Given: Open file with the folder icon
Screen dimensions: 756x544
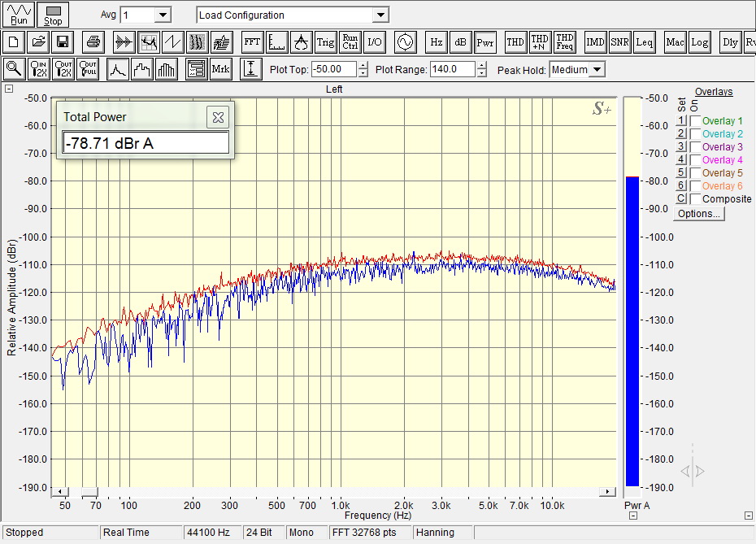Looking at the screenshot, I should point(38,41).
